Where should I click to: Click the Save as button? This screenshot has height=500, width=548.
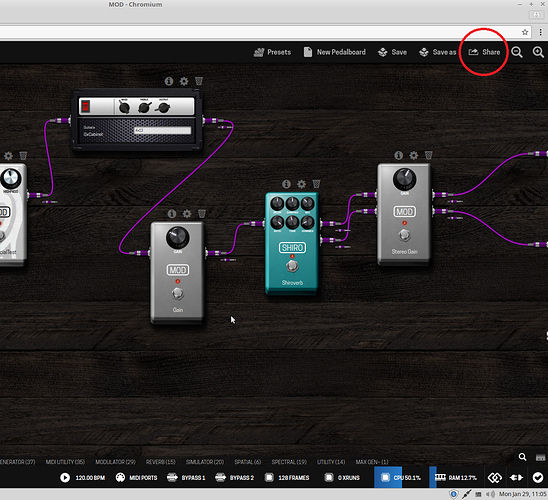tap(438, 52)
